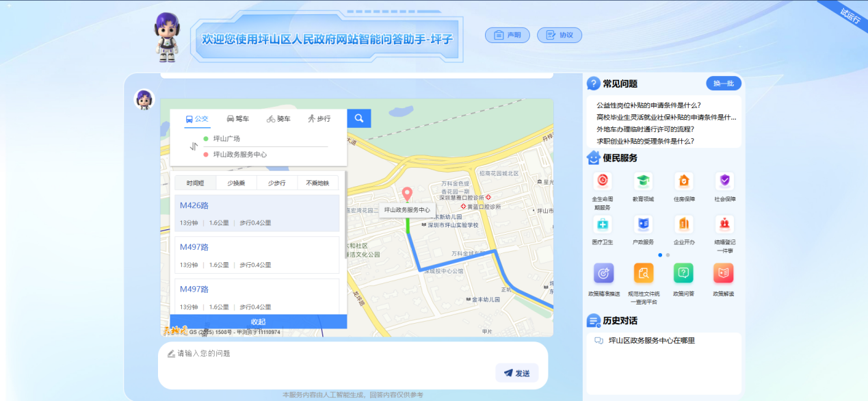This screenshot has width=868, height=401.
Task: Collapse the route list with 收起
Action: 258,322
